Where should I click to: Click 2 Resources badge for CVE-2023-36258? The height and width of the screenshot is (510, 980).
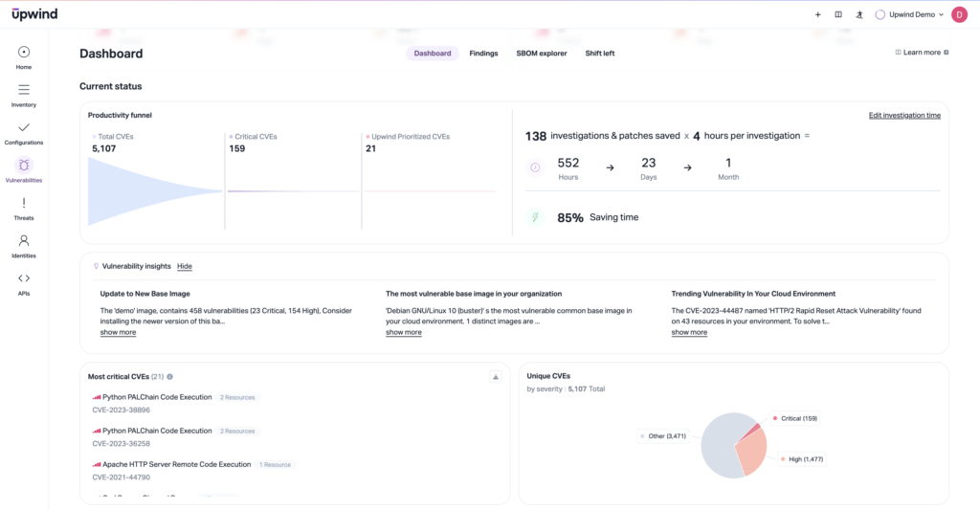[x=237, y=432]
